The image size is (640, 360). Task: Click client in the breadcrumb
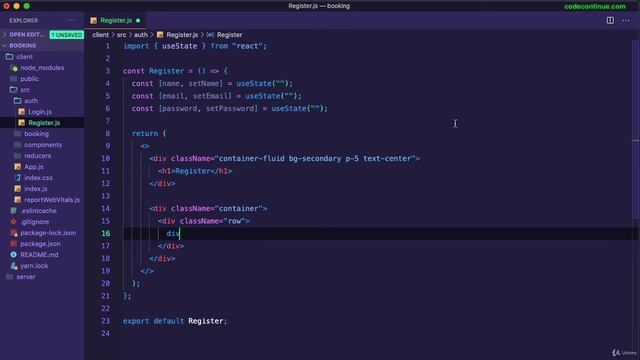tap(100, 35)
